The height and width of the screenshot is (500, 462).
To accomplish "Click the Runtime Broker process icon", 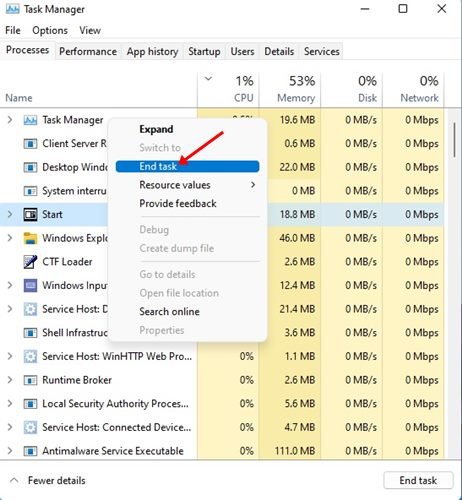I will pos(30,380).
